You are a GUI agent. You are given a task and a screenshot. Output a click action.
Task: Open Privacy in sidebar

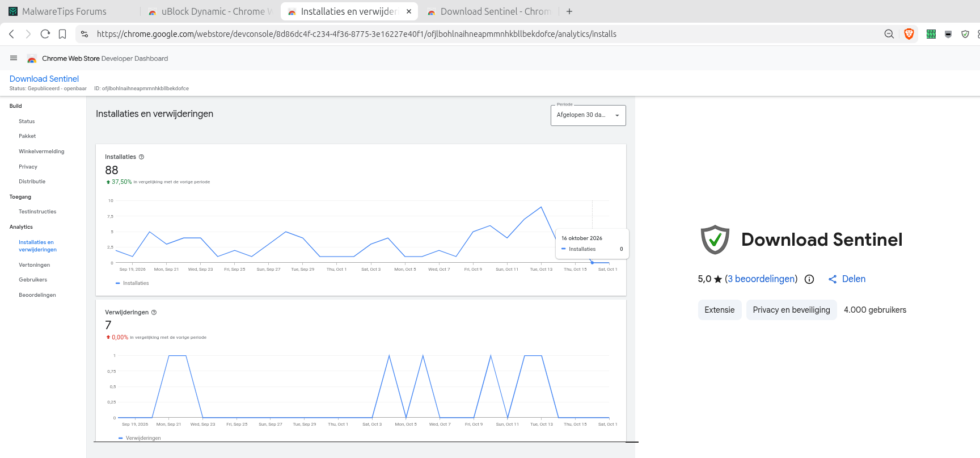[28, 167]
